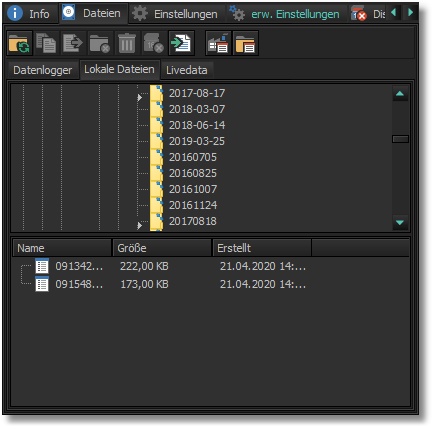433x429 pixels.
Task: Click the folder list view icon
Action: click(246, 43)
